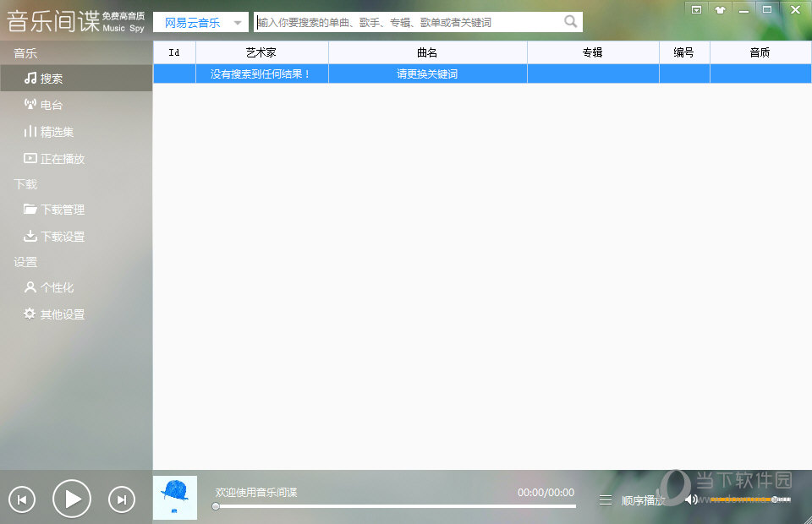Click the magnifier search icon
Viewport: 812px width, 524px height.
point(570,22)
